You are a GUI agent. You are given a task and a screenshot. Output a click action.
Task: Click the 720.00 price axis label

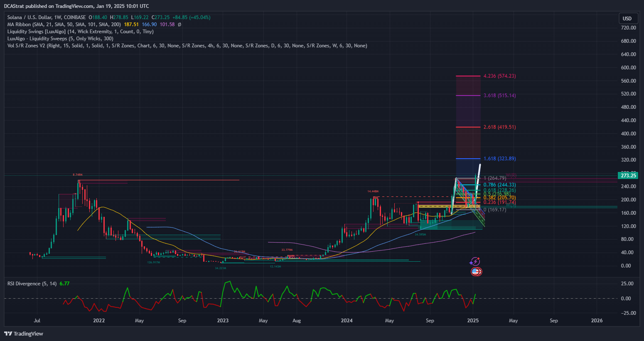(x=628, y=28)
